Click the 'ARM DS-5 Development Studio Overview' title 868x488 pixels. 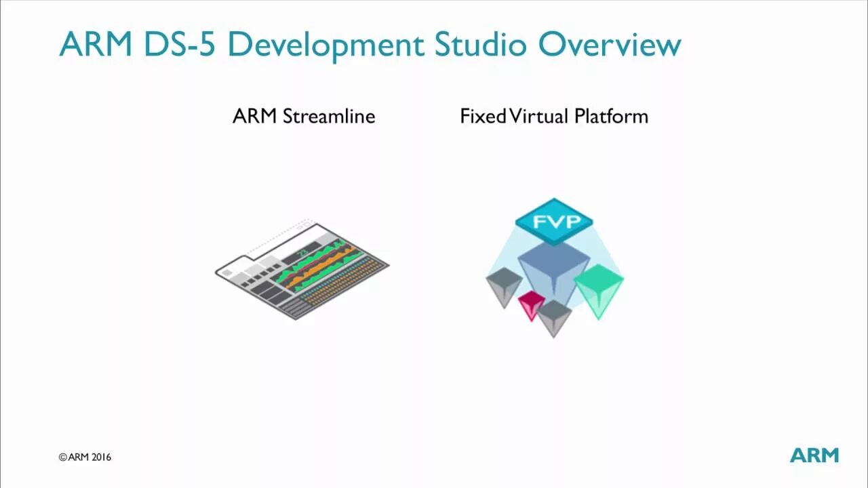pyautogui.click(x=370, y=45)
